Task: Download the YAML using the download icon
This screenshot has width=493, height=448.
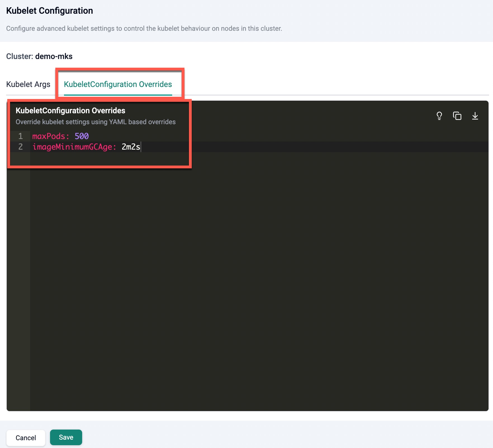Action: (x=475, y=116)
